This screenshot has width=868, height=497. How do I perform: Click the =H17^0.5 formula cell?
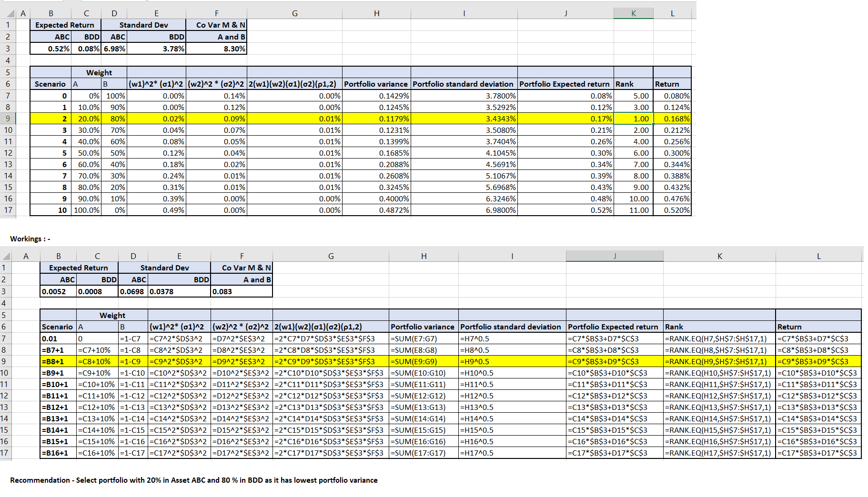pyautogui.click(x=512, y=453)
